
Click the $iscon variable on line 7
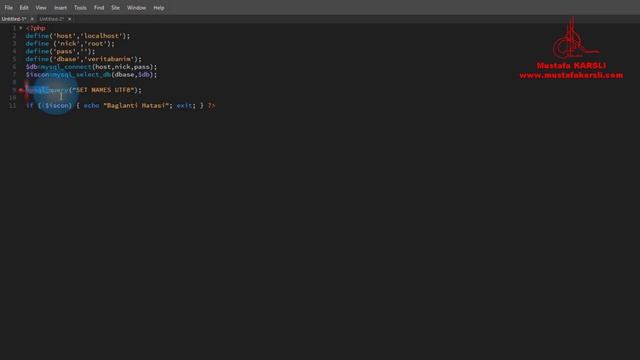click(38, 75)
